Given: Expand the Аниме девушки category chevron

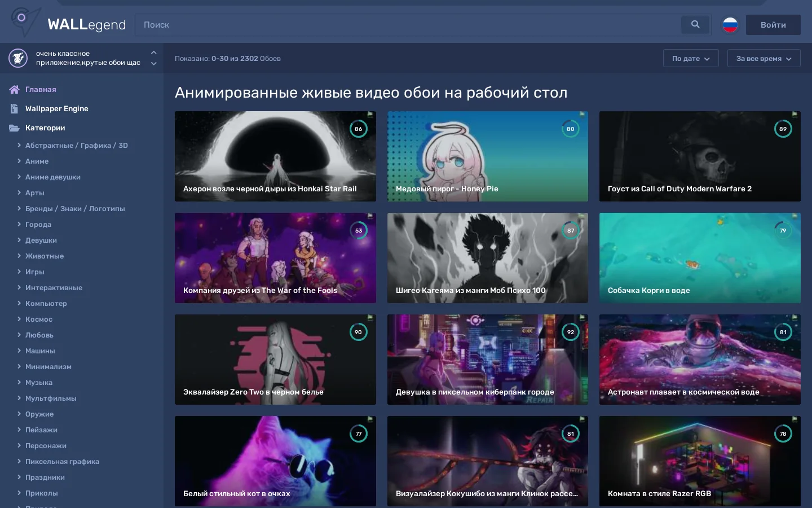Looking at the screenshot, I should click(x=19, y=177).
